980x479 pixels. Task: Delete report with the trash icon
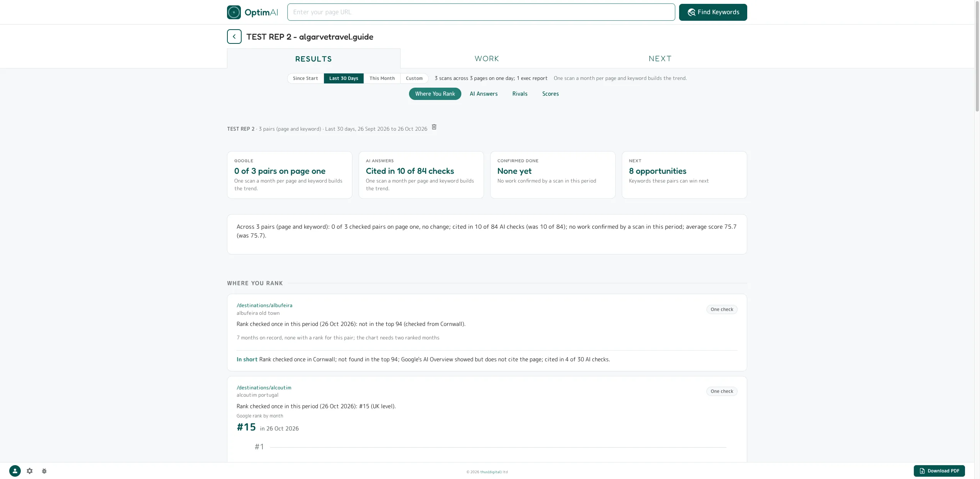point(434,127)
